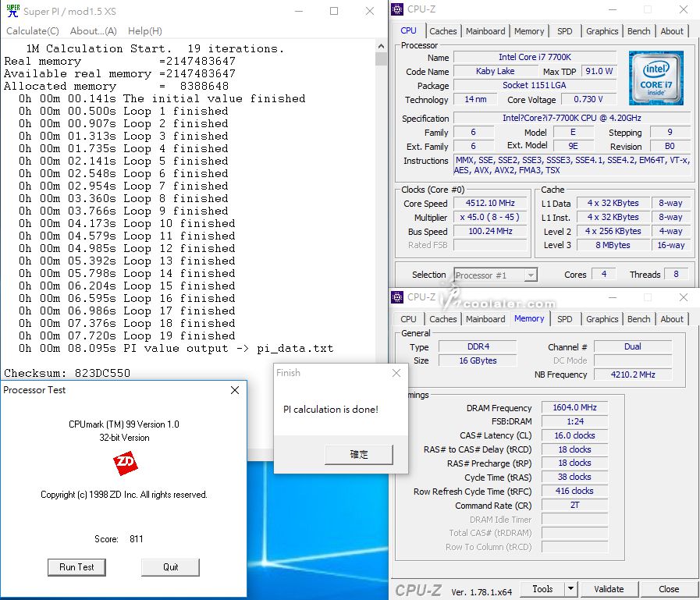Confirm the Finish dialog with 確定 button
The height and width of the screenshot is (600, 700).
pyautogui.click(x=359, y=454)
